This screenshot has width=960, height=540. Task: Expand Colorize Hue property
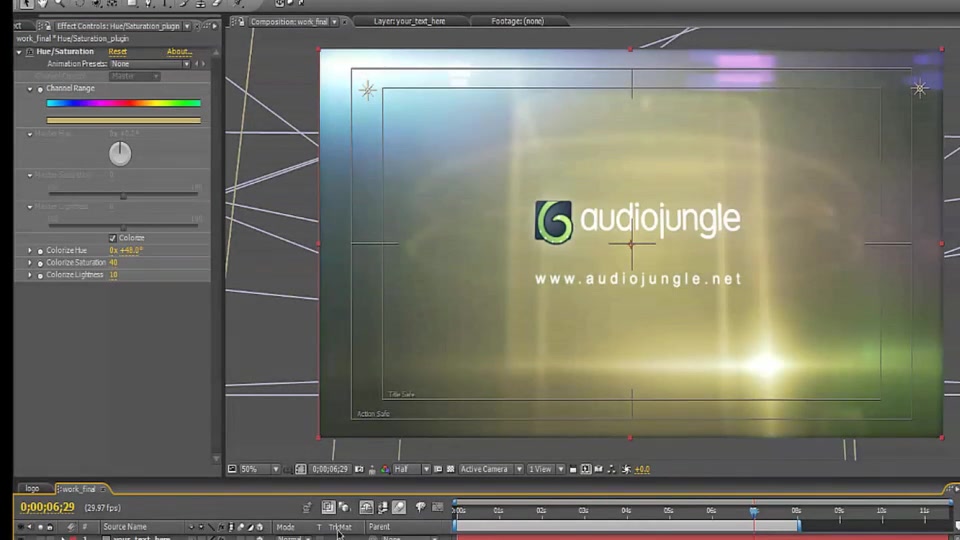(29, 250)
